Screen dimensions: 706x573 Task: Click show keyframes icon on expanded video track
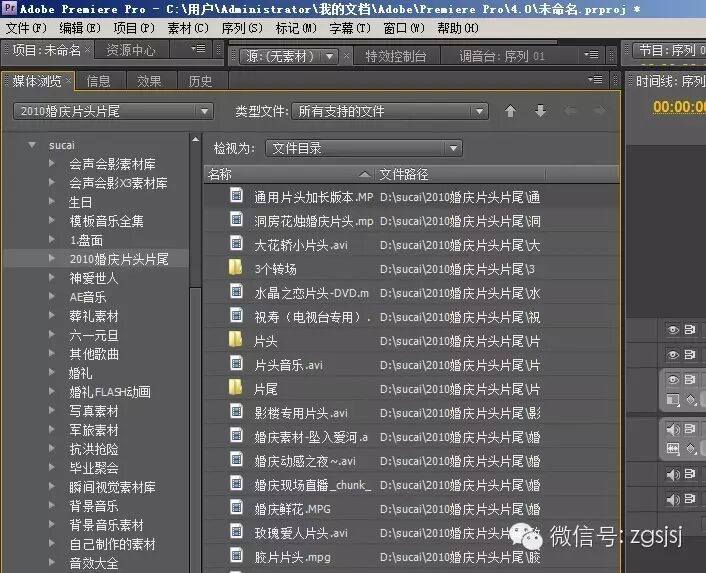pyautogui.click(x=691, y=399)
